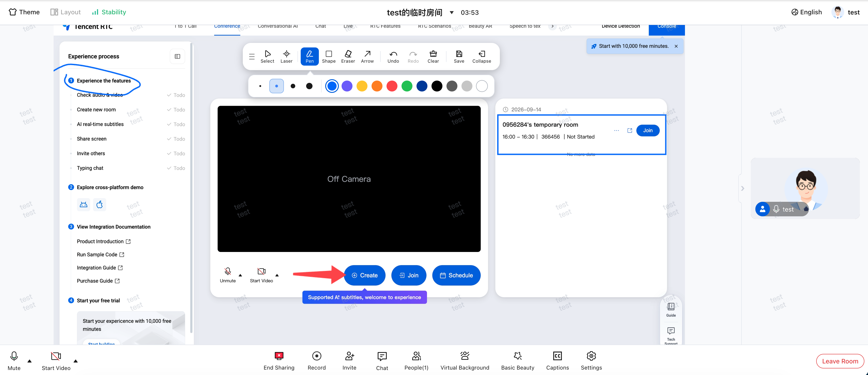Select the largest pen thickness dot
Image resolution: width=868 pixels, height=375 pixels.
click(x=309, y=86)
